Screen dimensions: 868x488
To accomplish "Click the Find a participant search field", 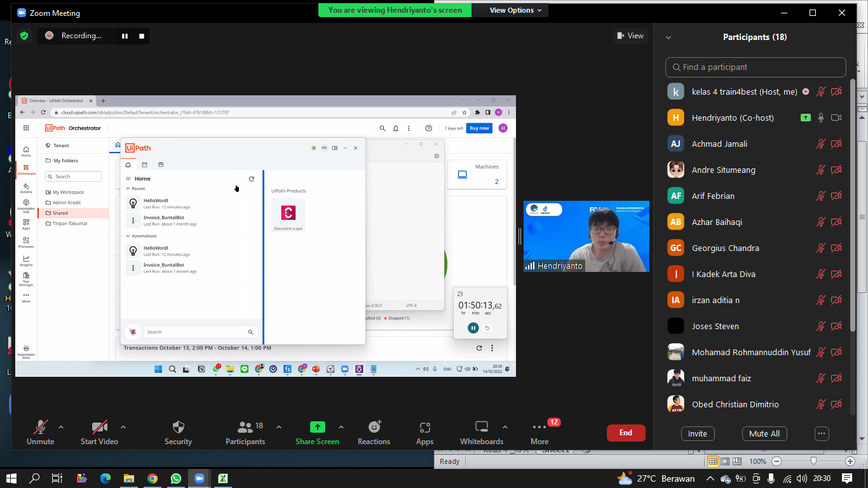I will click(756, 67).
